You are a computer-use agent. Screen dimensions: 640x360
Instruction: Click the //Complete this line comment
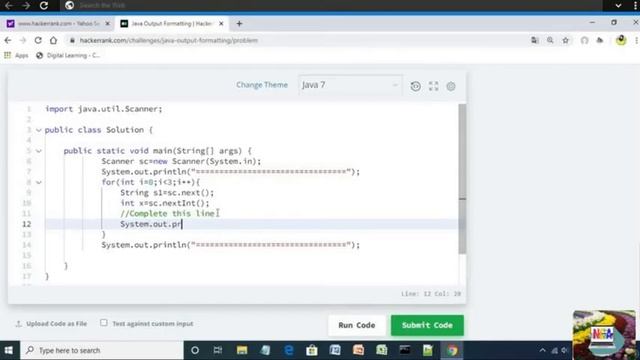click(167, 213)
